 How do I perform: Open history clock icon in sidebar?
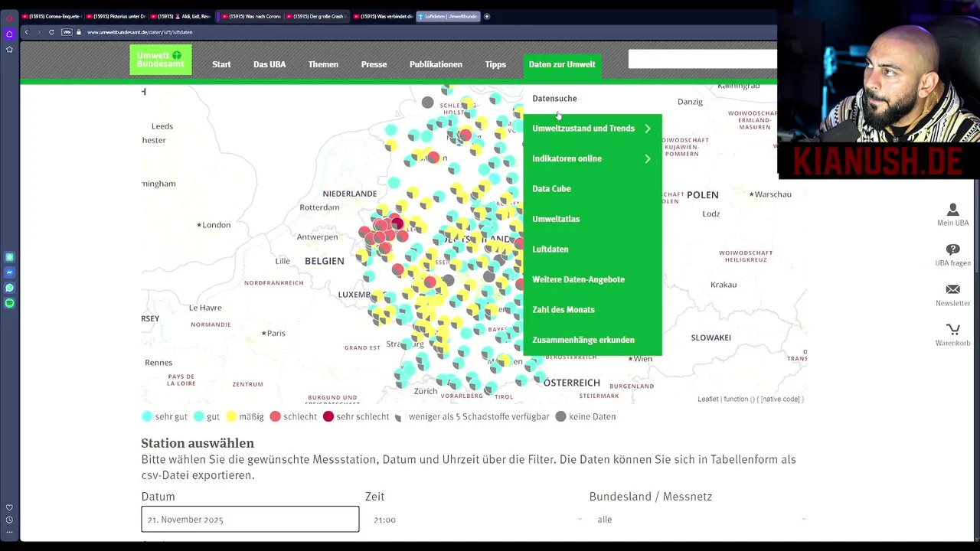tap(9, 520)
